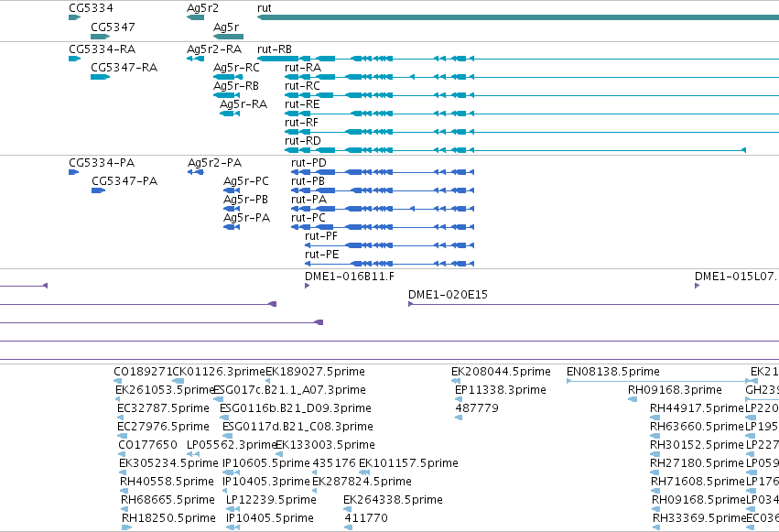Select the 435176 EST label
Screen dimensions: 779x532
(x=334, y=464)
